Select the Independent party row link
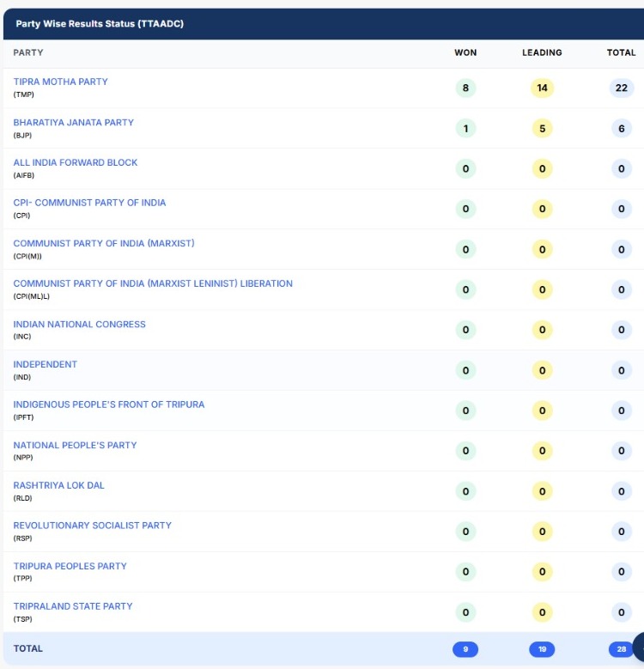This screenshot has width=644, height=669. [x=45, y=364]
